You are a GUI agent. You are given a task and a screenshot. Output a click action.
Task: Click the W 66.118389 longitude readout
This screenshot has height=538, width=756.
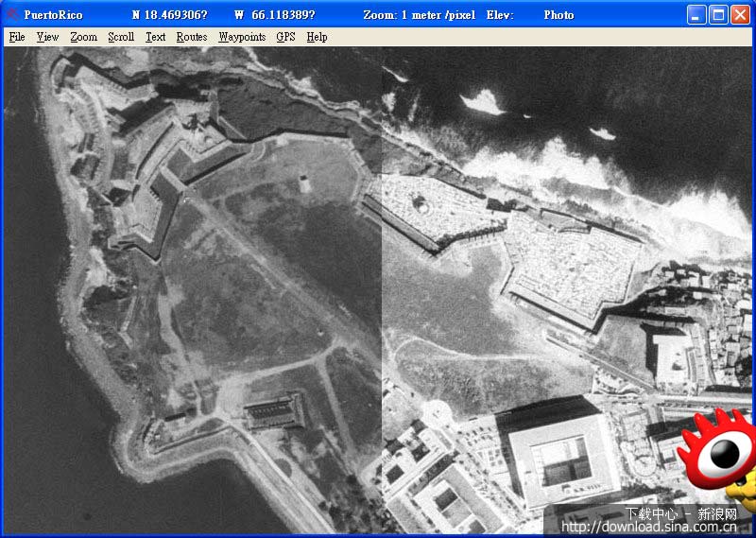(x=275, y=15)
